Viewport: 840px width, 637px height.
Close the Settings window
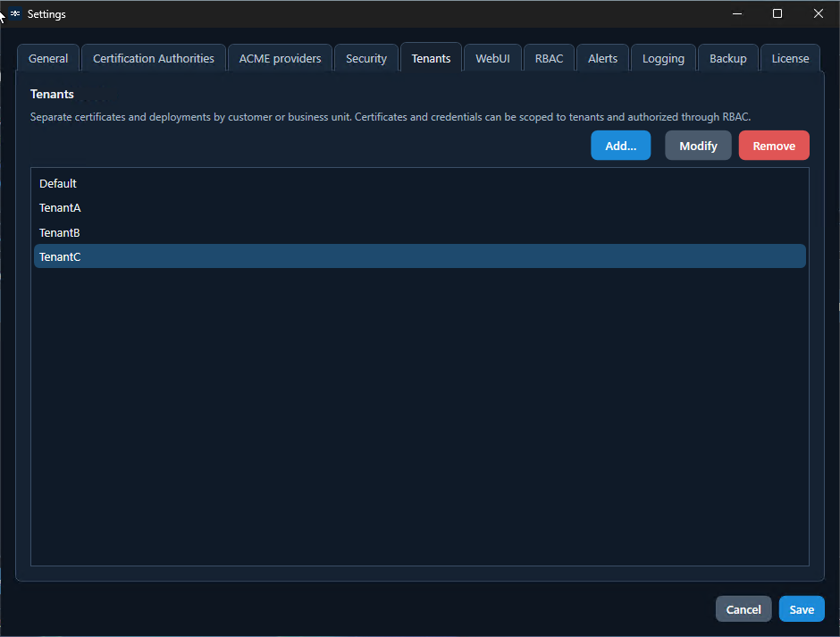click(x=818, y=13)
